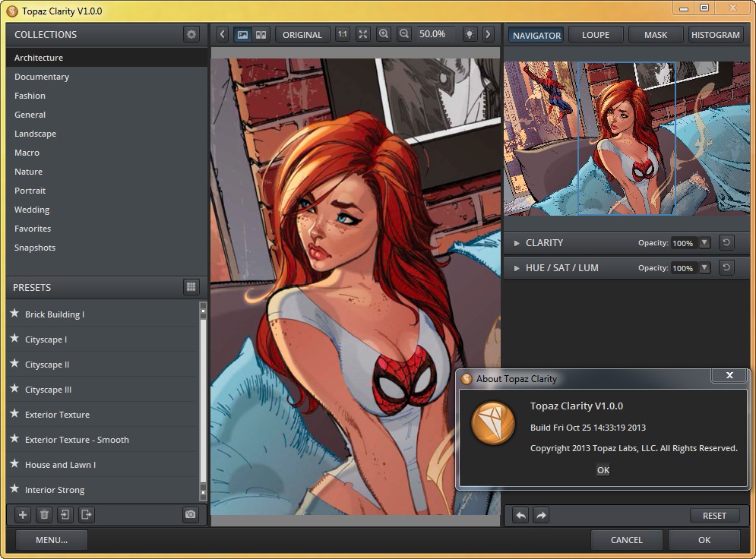Redo the last adjustment
Screen dimensions: 756x559
coord(541,516)
